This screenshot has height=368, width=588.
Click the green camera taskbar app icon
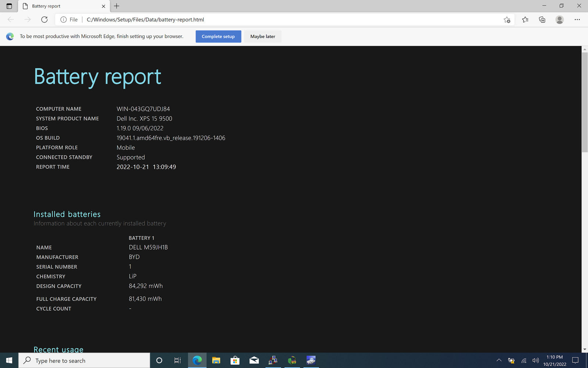pyautogui.click(x=292, y=360)
